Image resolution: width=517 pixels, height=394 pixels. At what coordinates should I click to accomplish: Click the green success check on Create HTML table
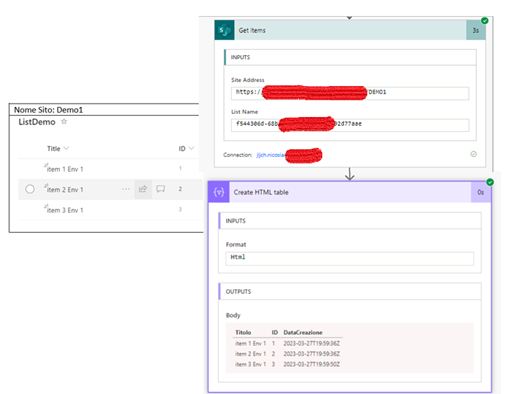pos(490,182)
